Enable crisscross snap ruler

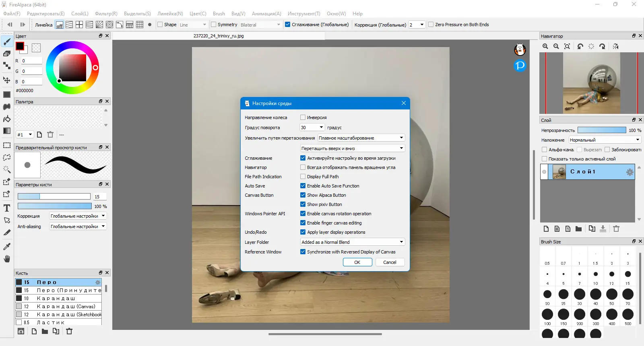pos(79,25)
